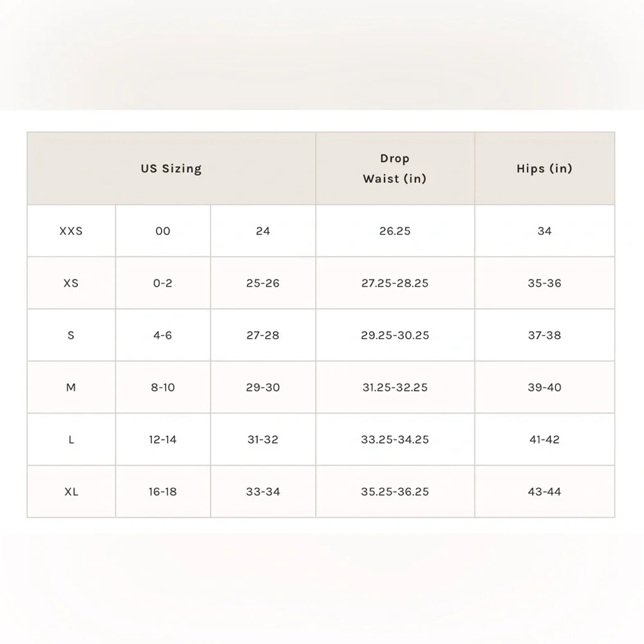Click the M size label

[x=71, y=387]
